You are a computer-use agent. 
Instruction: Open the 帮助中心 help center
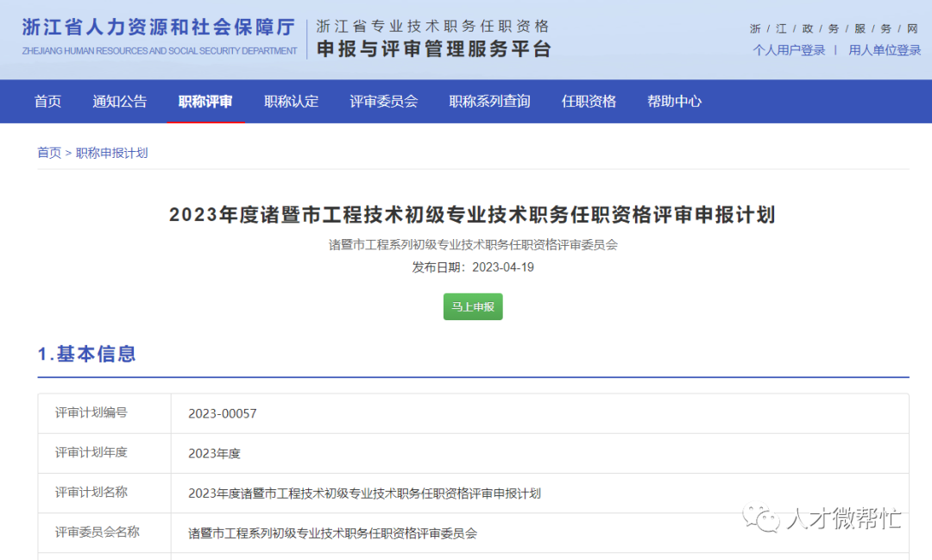tap(673, 101)
